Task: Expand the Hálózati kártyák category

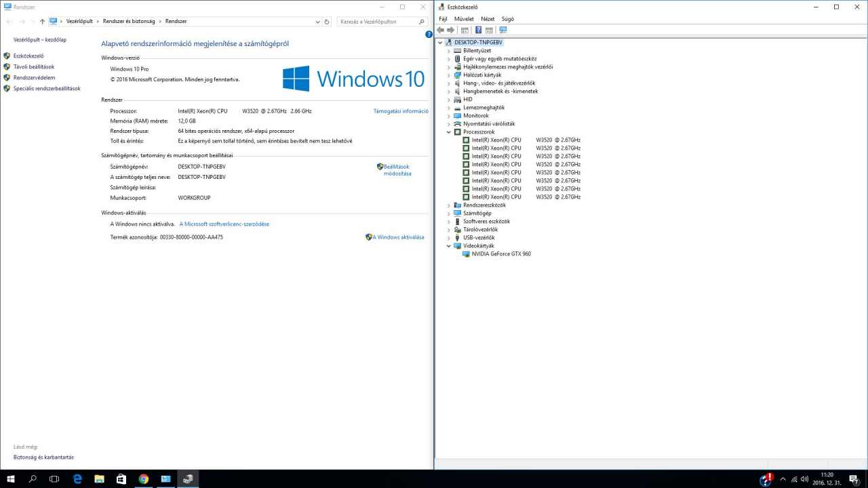Action: (x=448, y=75)
